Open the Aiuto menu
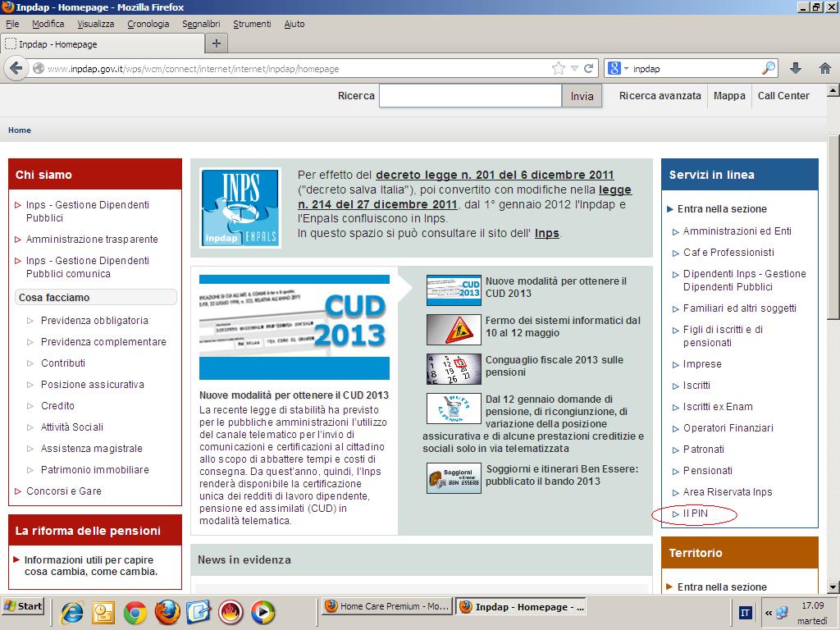Viewport: 840px width, 630px height. pos(294,24)
